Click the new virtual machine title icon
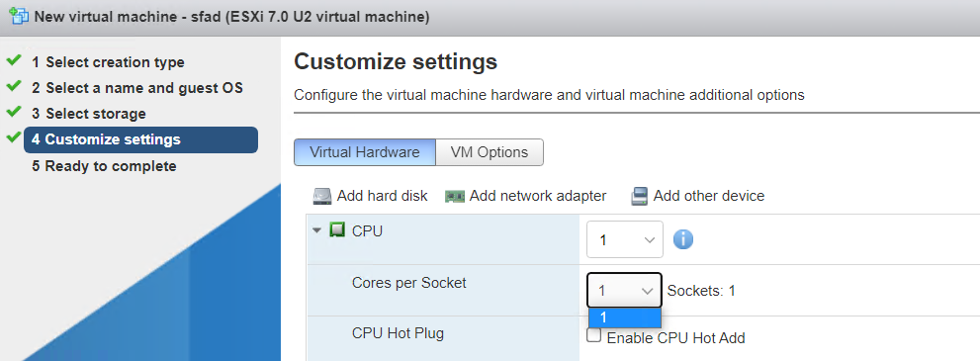This screenshot has height=361, width=980. click(x=20, y=16)
